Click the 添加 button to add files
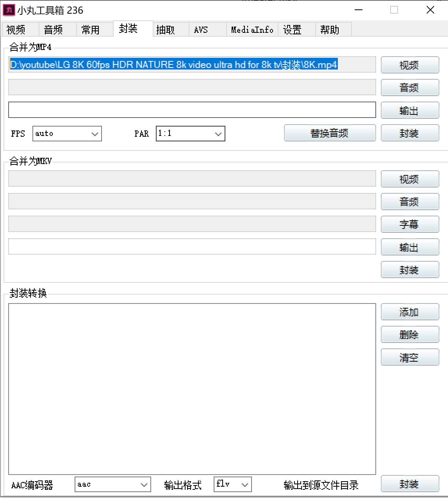The image size is (448, 498). click(x=409, y=312)
